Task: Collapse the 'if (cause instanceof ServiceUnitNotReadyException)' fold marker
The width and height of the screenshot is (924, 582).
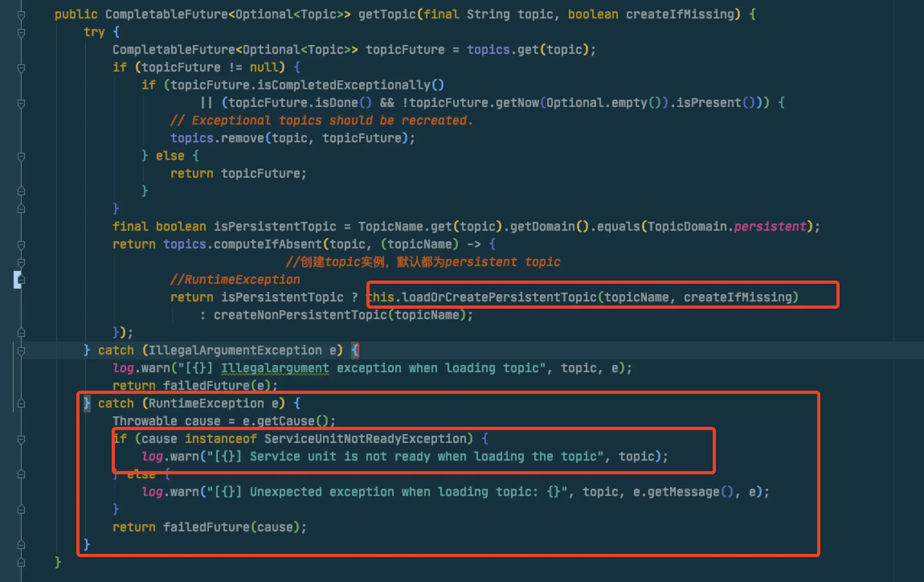Action: pyautogui.click(x=21, y=439)
